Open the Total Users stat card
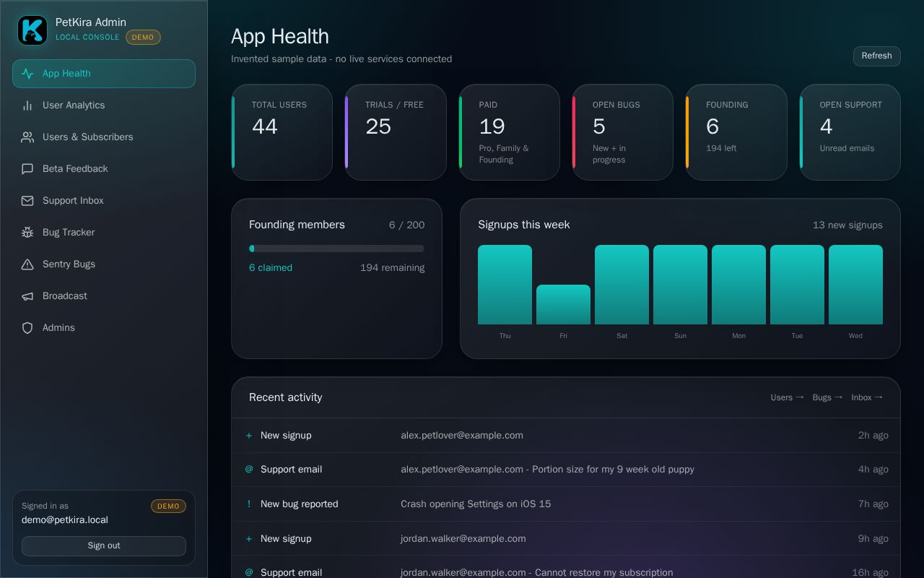Viewport: 924px width, 578px height. pyautogui.click(x=282, y=132)
